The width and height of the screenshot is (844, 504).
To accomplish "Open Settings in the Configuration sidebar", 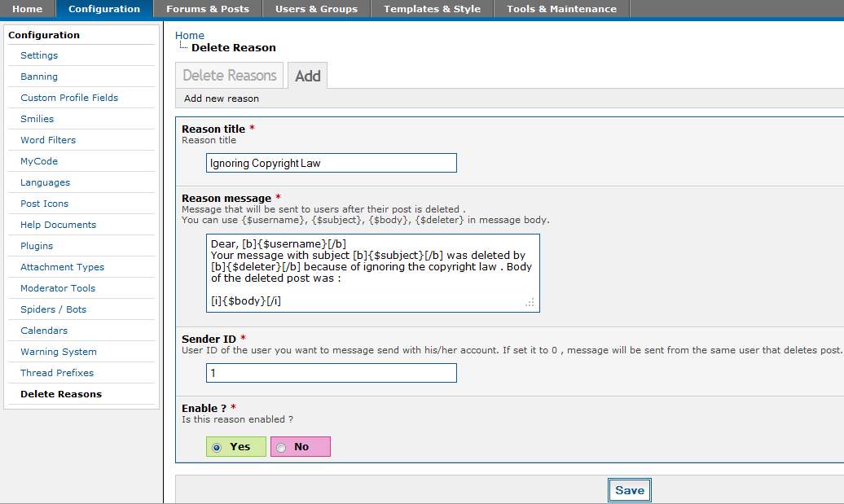I will 39,55.
